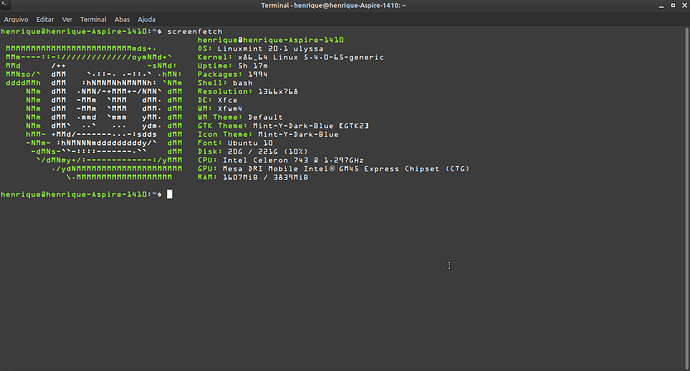This screenshot has height=371, width=690.
Task: Click the Linux Mint ASCII logo
Action: [x=94, y=113]
